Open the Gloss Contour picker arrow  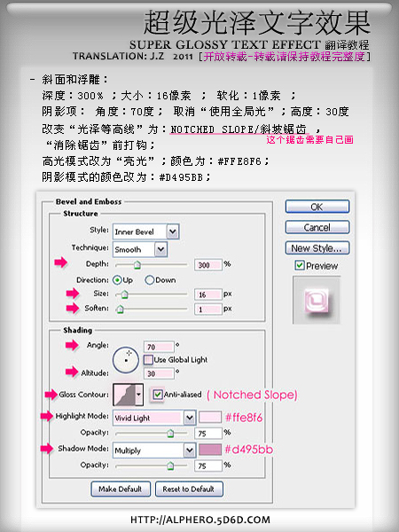pos(139,395)
